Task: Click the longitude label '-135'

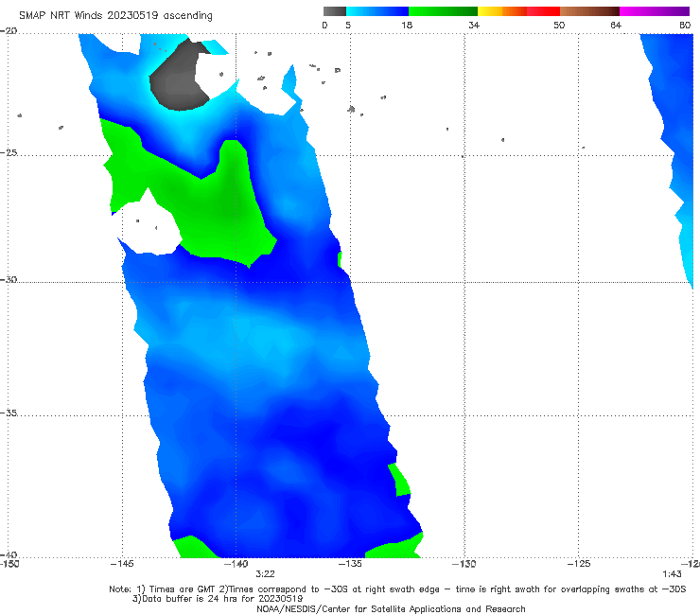Action: click(x=350, y=564)
